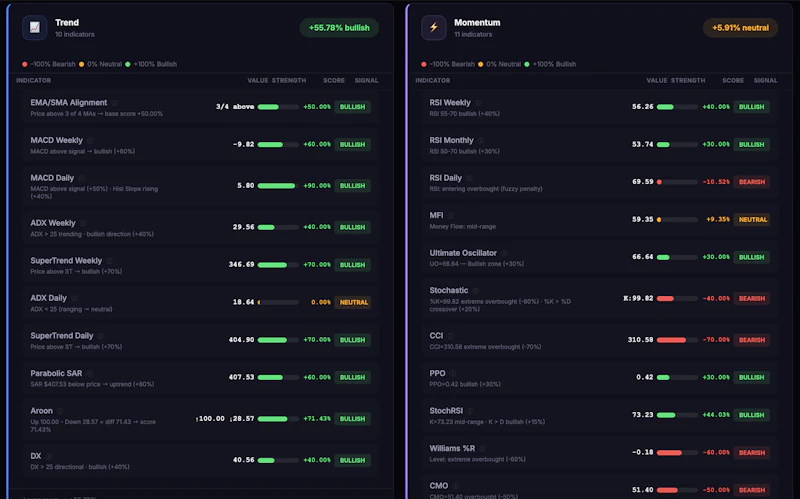
Task: Click strength bar for Aroon
Action: pos(278,419)
